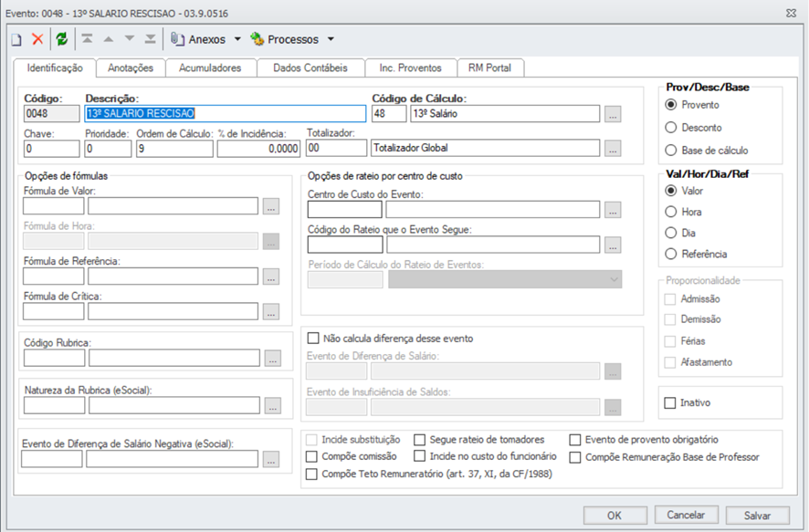Open lookup for Totalizador
Viewport: 809px width, 532px height.
point(613,149)
